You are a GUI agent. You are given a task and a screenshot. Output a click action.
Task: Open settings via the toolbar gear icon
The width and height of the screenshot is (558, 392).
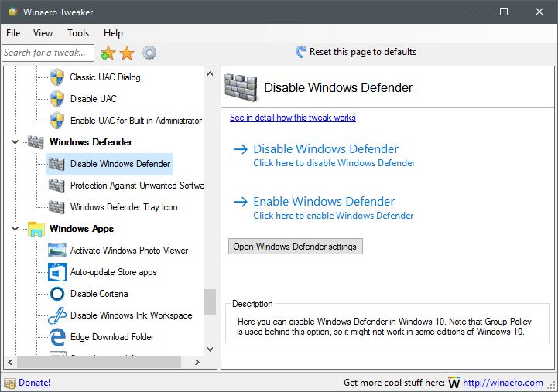click(x=149, y=53)
